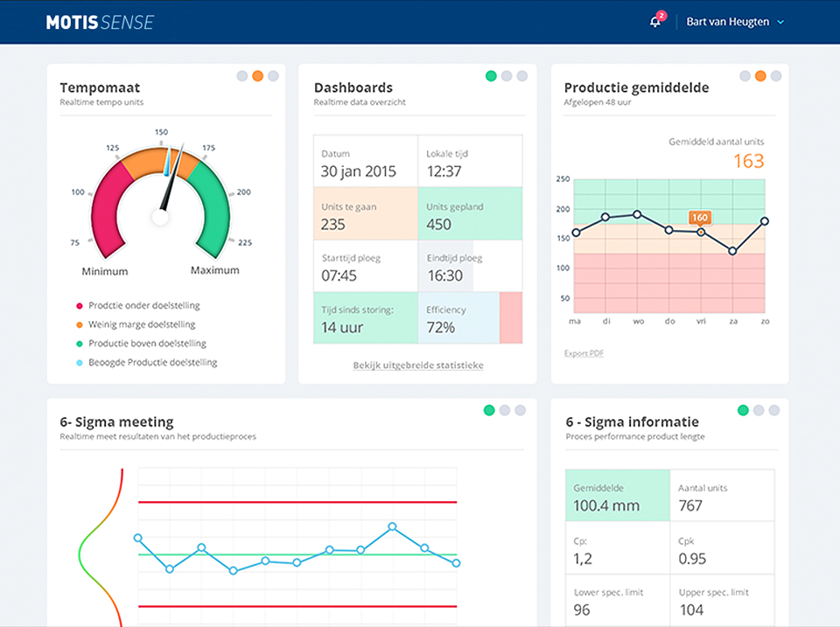This screenshot has width=840, height=627.
Task: Select the orange status dot in Tempomaat
Action: [x=257, y=76]
